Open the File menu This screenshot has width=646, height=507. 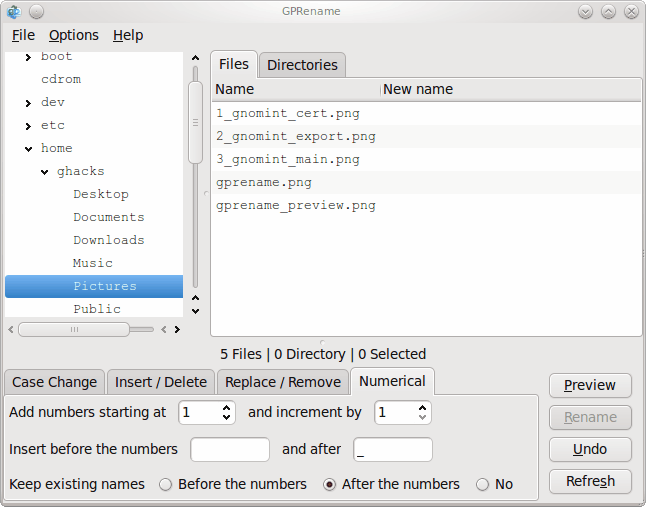pyautogui.click(x=23, y=35)
